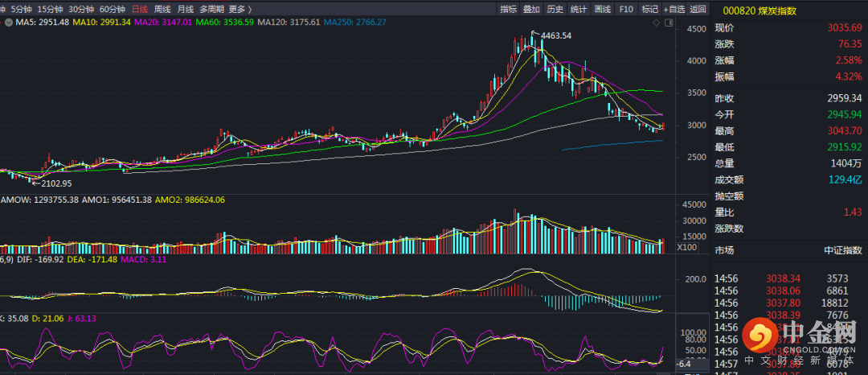Click the 叠加 overlay button
868x375 pixels.
point(532,10)
